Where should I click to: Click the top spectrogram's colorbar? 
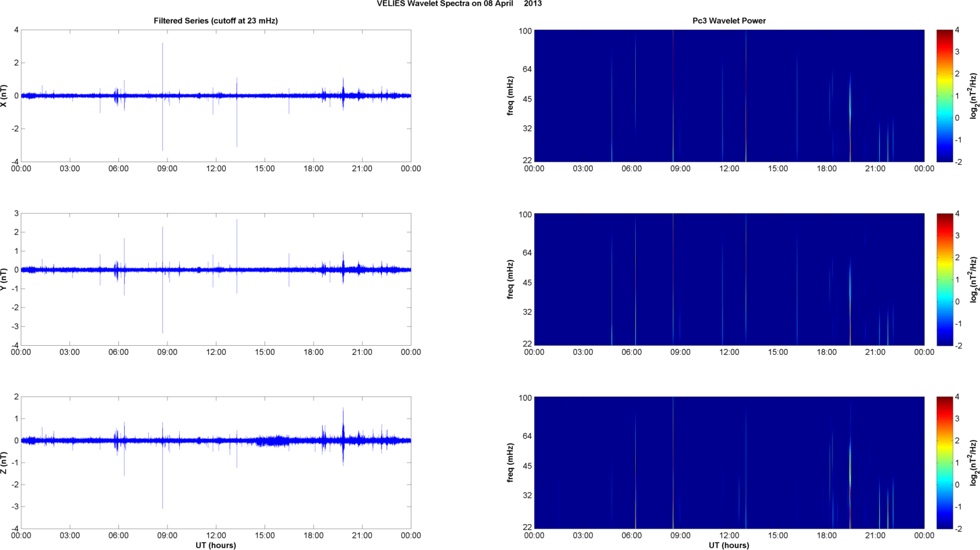pos(944,96)
